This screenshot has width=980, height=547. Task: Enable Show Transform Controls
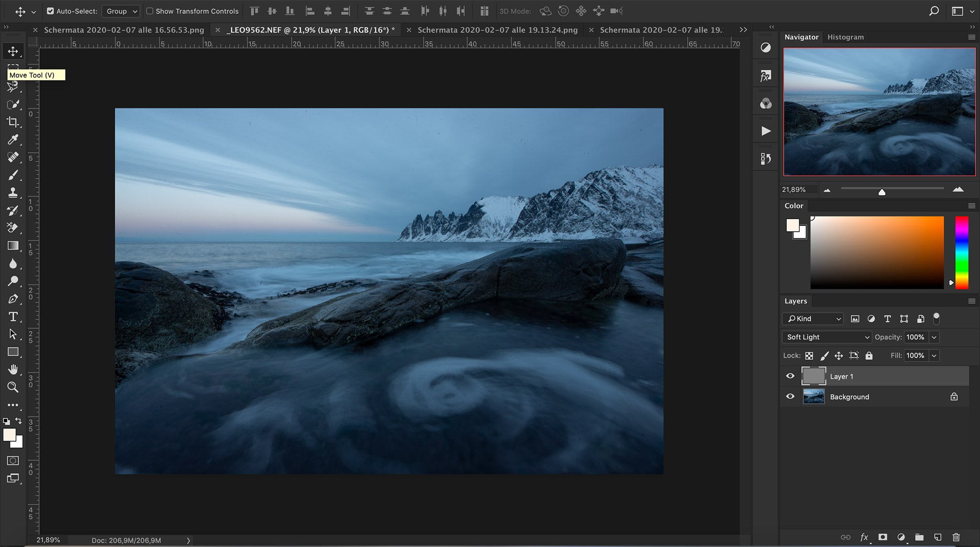pyautogui.click(x=150, y=11)
